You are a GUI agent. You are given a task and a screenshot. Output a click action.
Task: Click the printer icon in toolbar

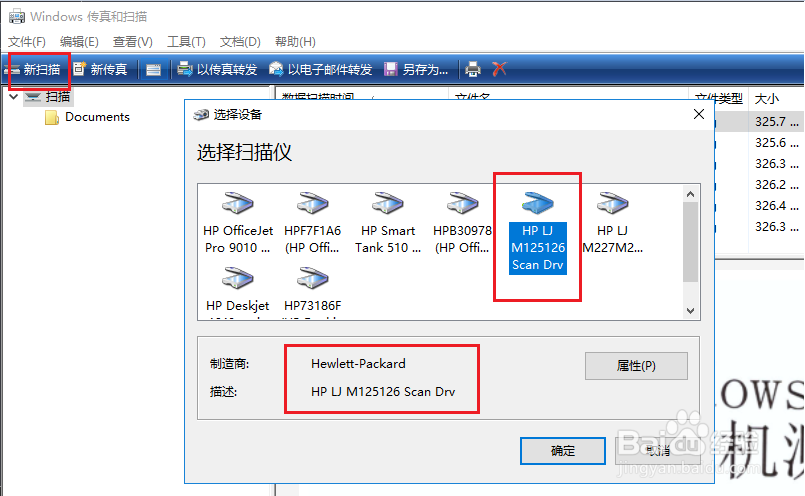pyautogui.click(x=473, y=69)
